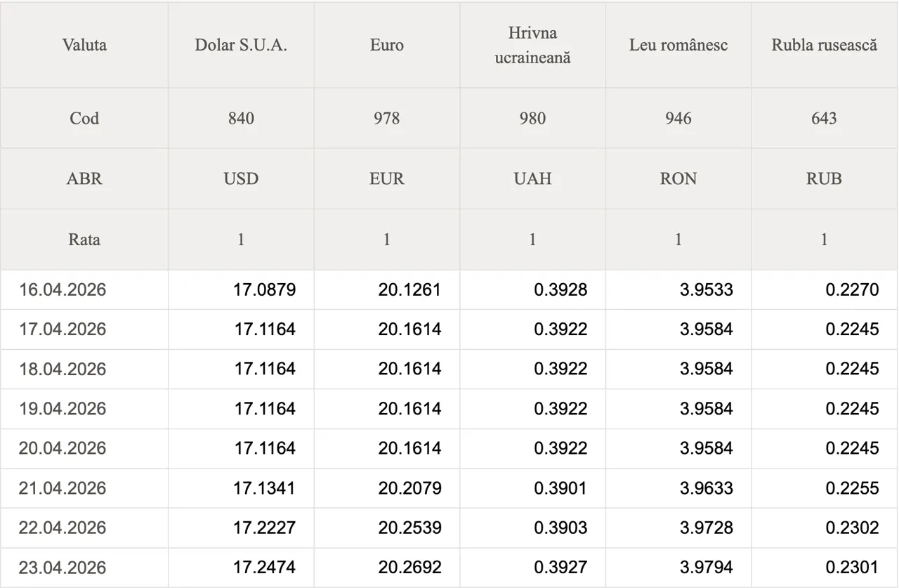Select the Leu românesc column header
Viewport: 899px width, 588px height.
click(678, 46)
